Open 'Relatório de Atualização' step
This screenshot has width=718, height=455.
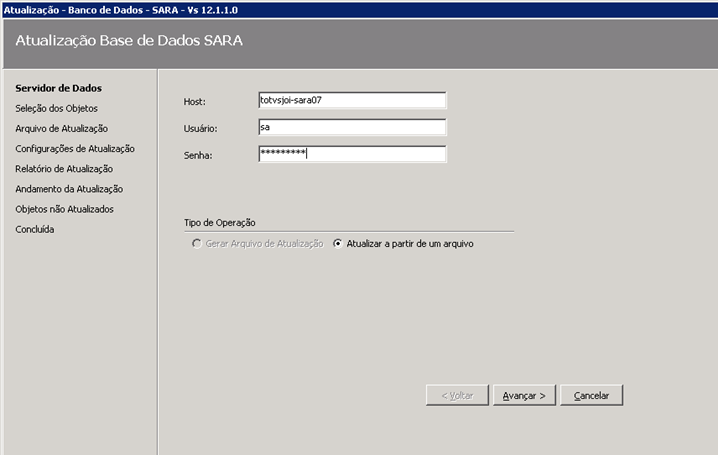pyautogui.click(x=64, y=169)
